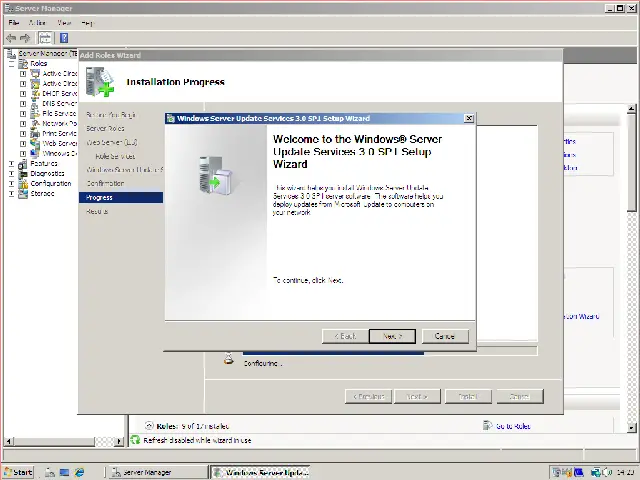Viewport: 640px width, 480px height.
Task: Expand the Features tree node
Action: [x=11, y=164]
